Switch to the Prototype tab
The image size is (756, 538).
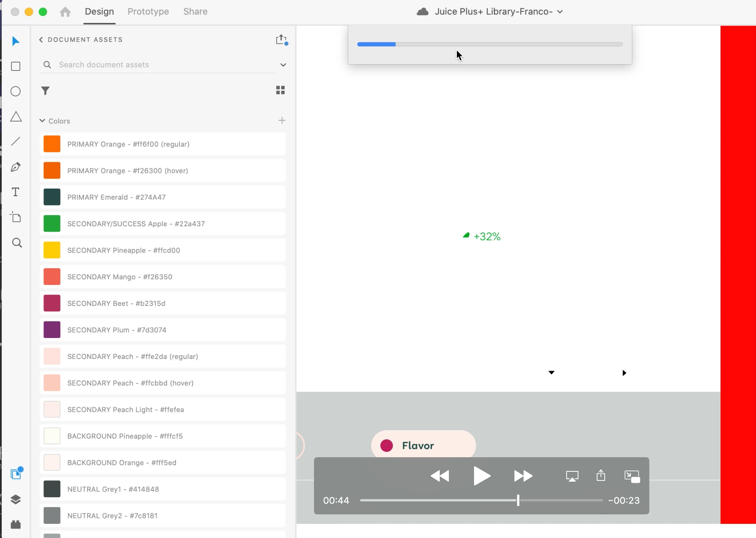[x=148, y=12]
